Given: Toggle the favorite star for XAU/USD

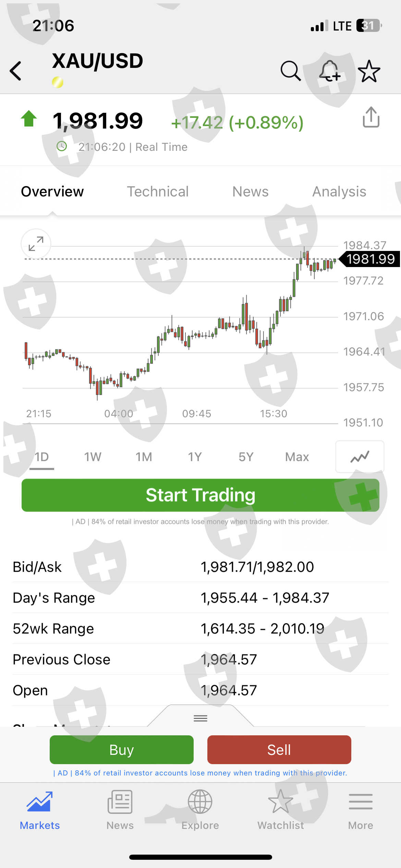Looking at the screenshot, I should tap(369, 71).
